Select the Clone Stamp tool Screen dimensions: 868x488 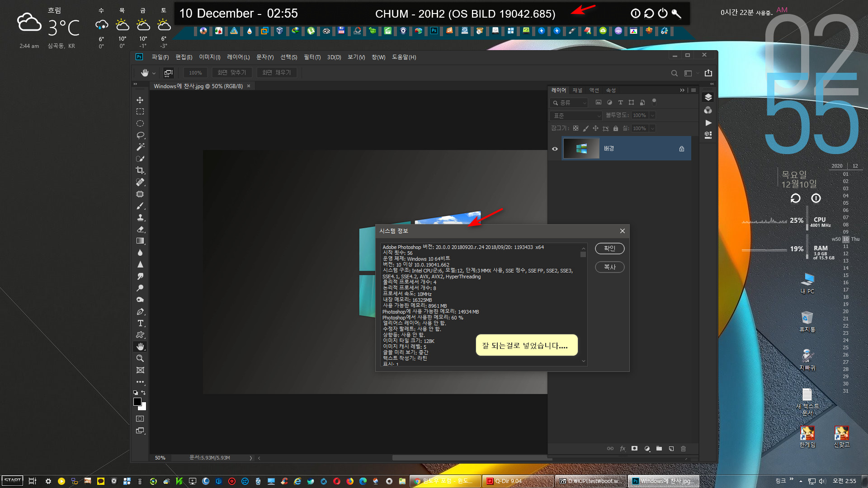(x=140, y=217)
